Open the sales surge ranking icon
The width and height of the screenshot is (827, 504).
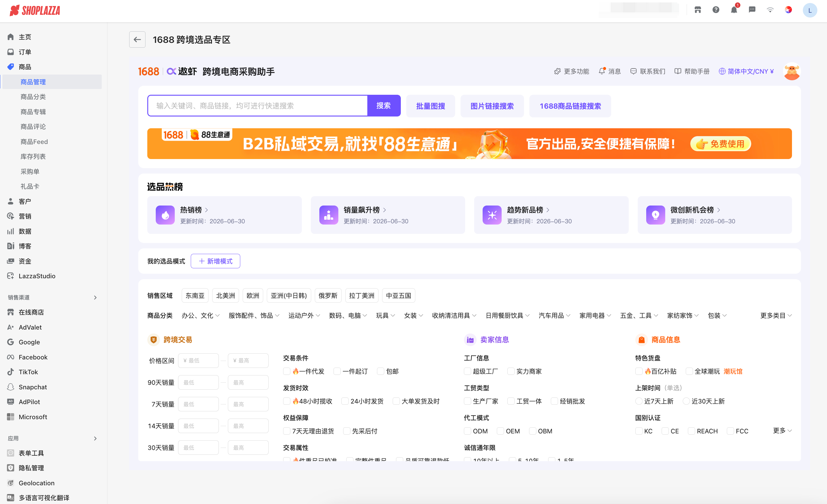click(x=329, y=215)
